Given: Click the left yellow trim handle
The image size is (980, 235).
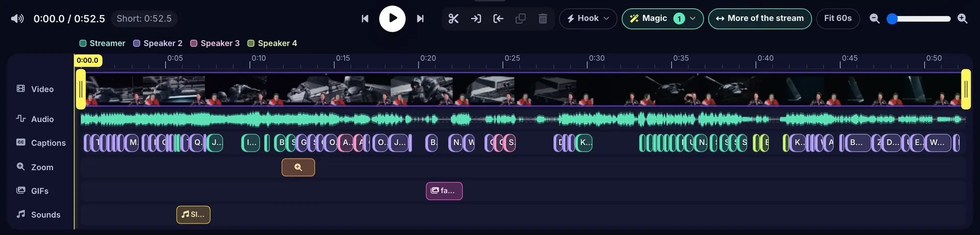Looking at the screenshot, I should click(81, 89).
